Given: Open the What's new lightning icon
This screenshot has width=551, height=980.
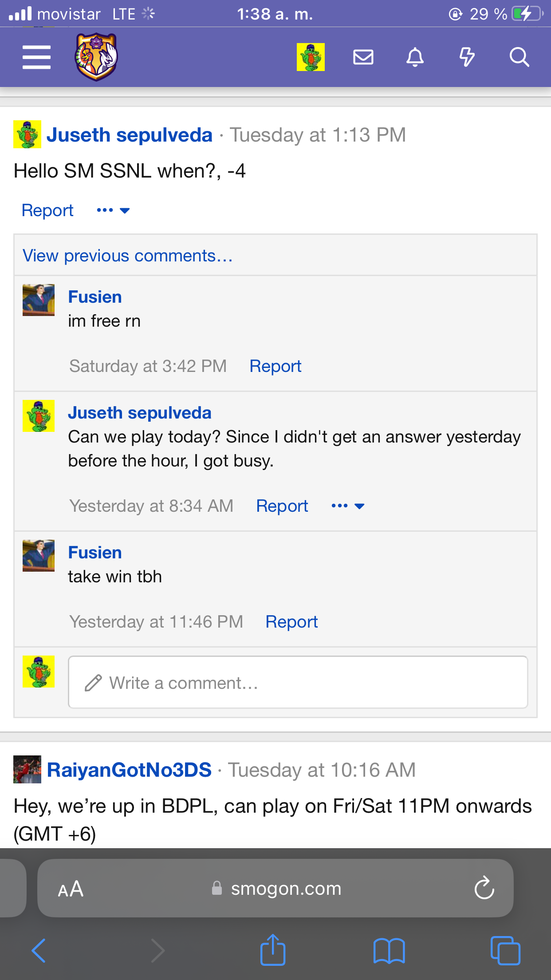Looking at the screenshot, I should pos(467,57).
